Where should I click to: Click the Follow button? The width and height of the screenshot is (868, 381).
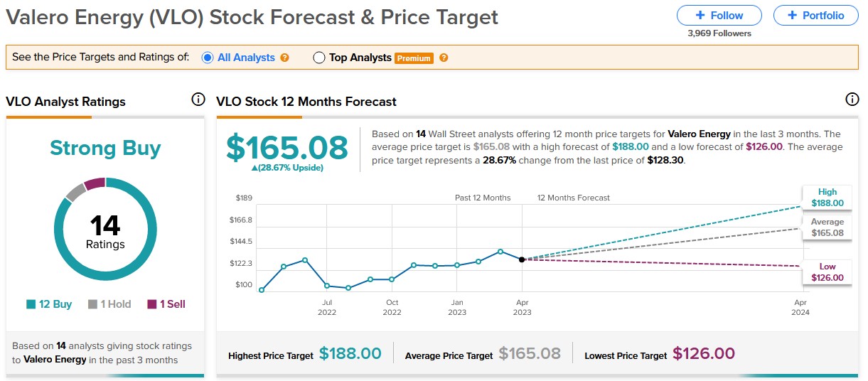tap(719, 15)
